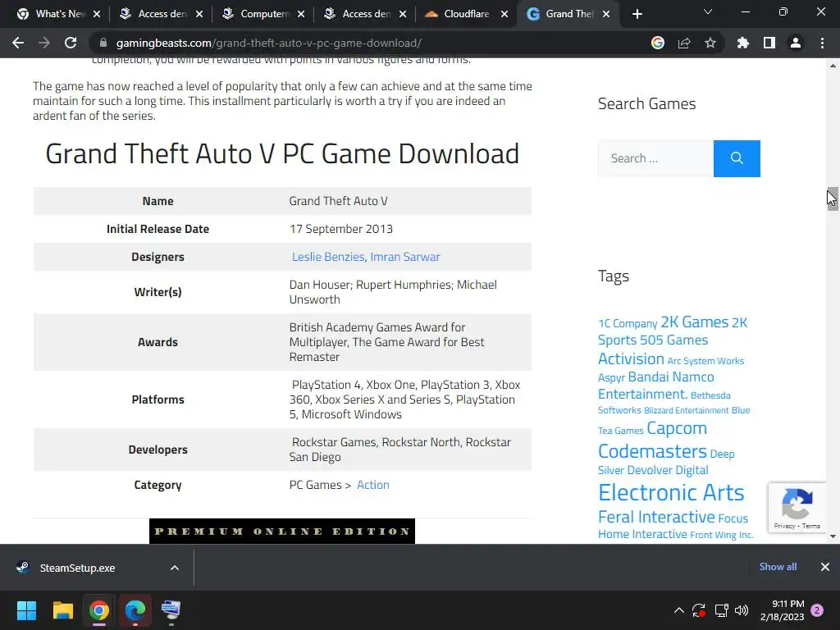Toggle the browser side panel
The width and height of the screenshot is (840, 630).
(769, 43)
